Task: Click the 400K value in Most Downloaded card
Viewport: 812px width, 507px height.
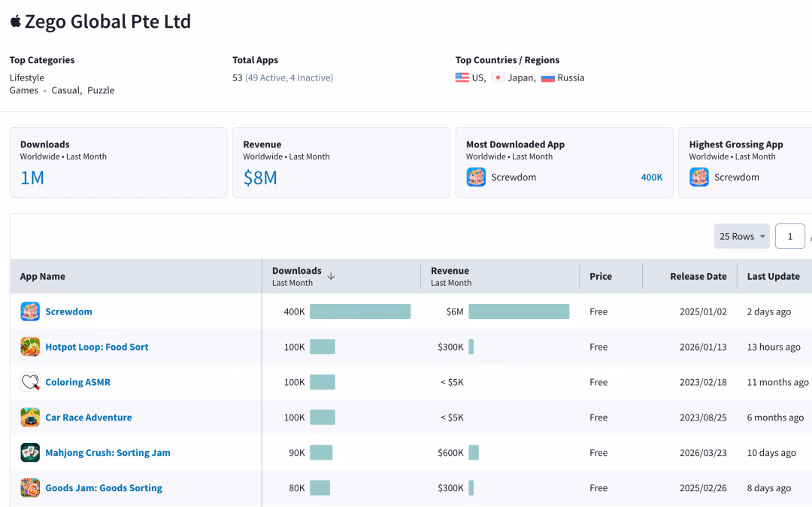Action: (x=651, y=177)
